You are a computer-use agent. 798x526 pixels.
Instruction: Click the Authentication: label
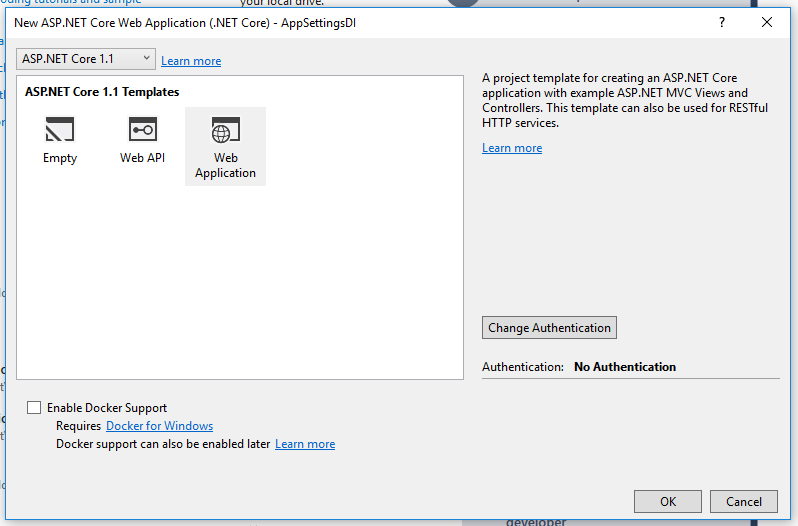click(523, 367)
